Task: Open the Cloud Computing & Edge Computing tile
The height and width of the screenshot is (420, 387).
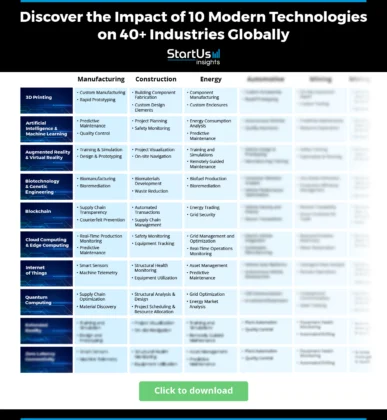Action: (x=46, y=244)
